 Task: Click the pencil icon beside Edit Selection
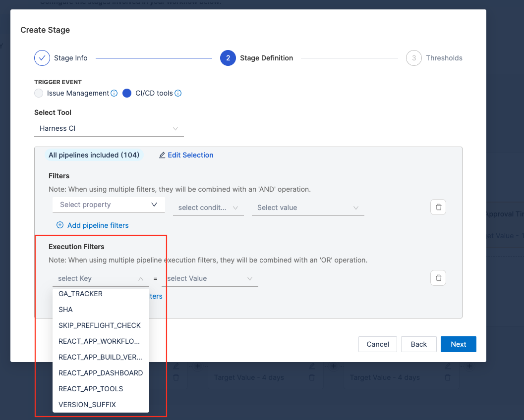162,156
